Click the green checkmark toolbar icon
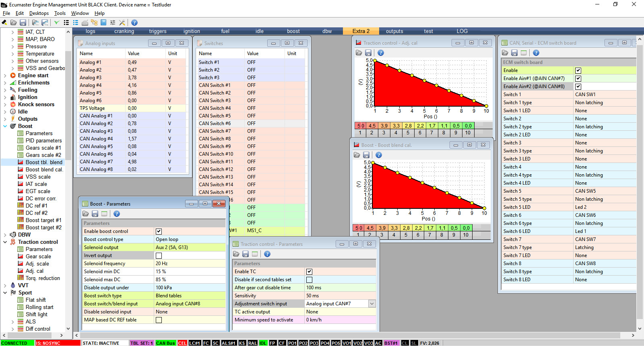This screenshot has height=346, width=644. (57, 23)
